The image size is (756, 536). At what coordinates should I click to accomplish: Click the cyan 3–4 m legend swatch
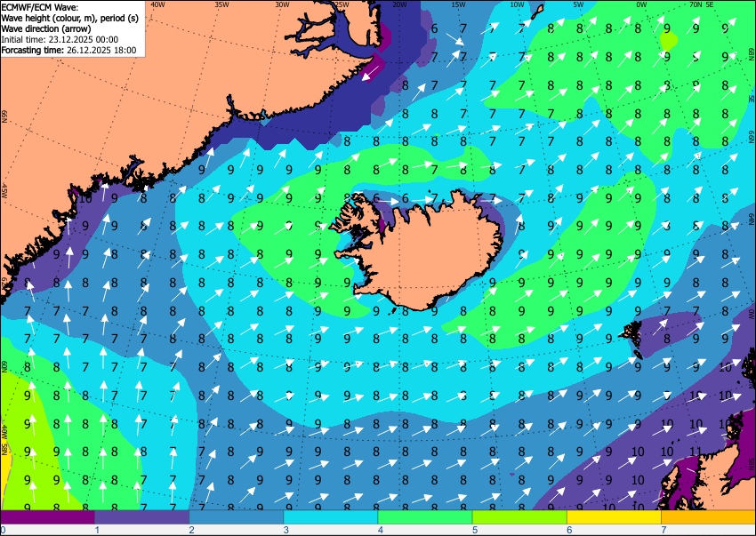(x=331, y=516)
